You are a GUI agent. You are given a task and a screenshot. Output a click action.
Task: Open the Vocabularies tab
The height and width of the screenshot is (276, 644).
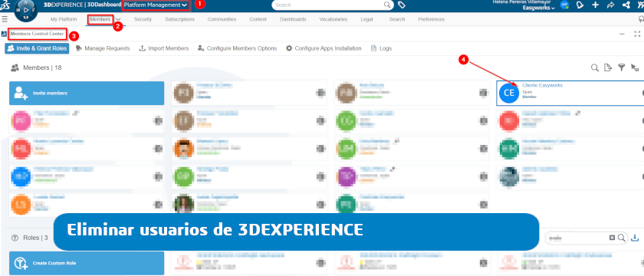333,19
